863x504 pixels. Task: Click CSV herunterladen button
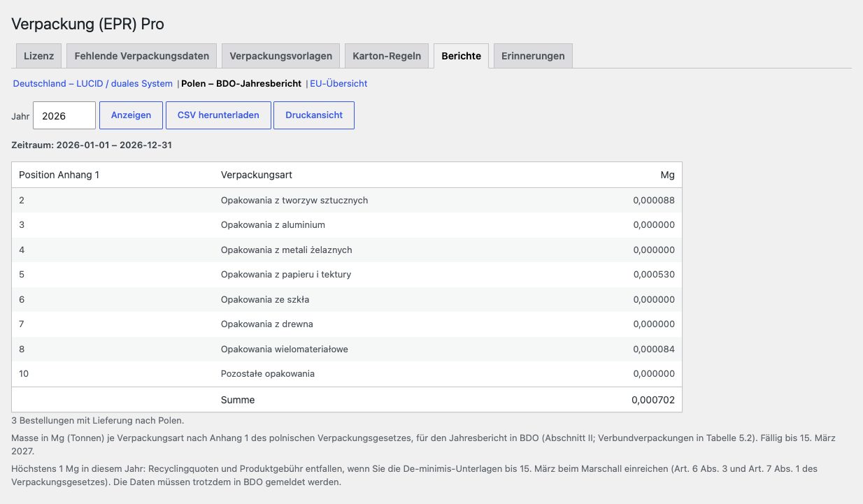click(x=218, y=115)
